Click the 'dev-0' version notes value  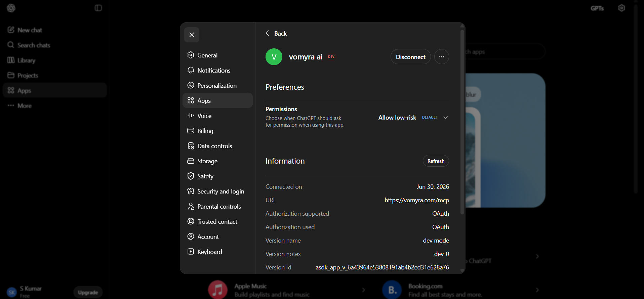442,254
